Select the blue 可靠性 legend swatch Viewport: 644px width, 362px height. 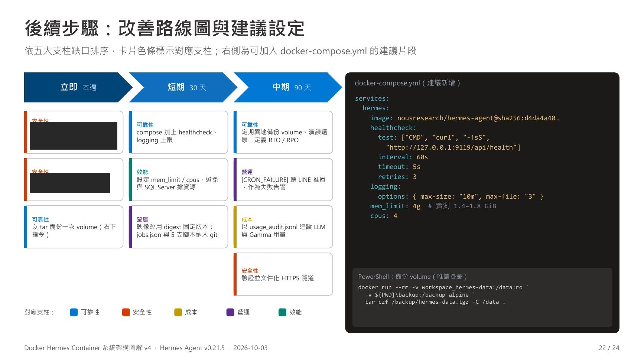[74, 312]
